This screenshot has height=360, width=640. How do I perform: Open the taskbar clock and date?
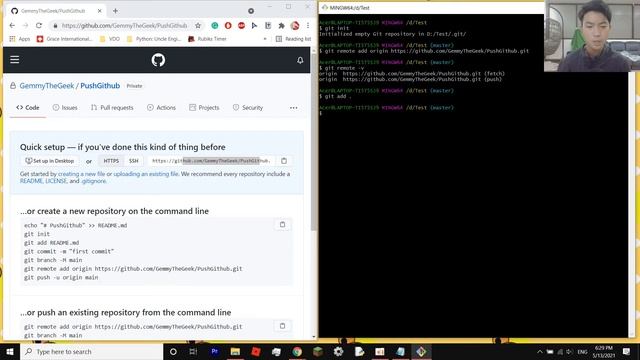604,351
